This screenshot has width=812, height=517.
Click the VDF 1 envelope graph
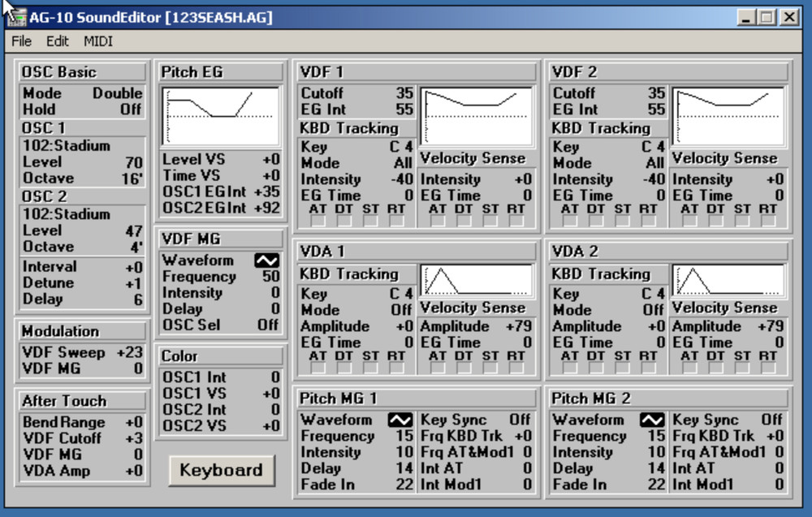click(x=476, y=116)
